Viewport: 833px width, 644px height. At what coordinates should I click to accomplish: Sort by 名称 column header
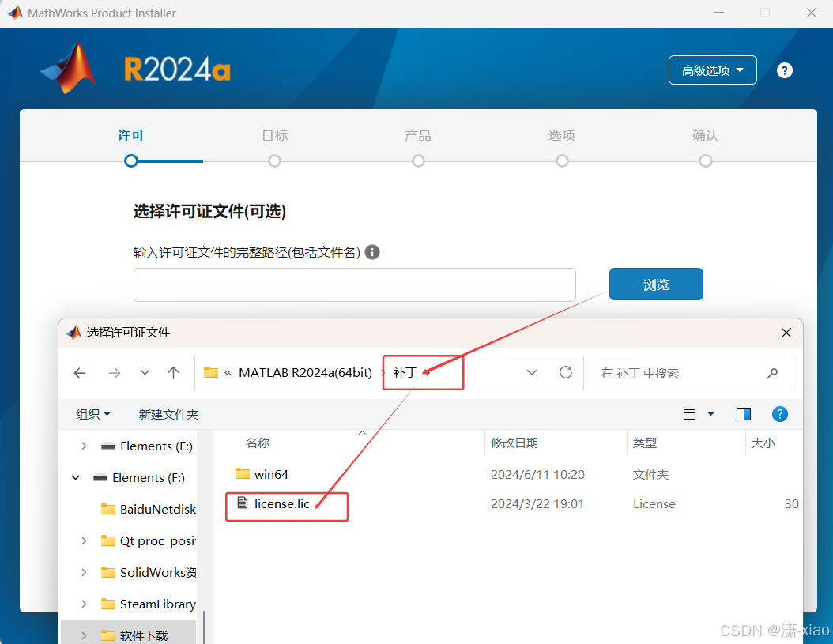(257, 443)
